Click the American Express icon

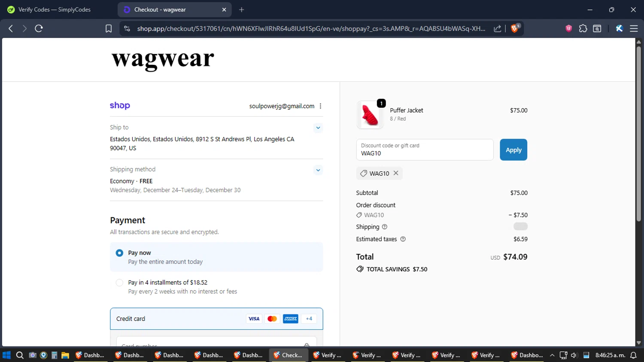[x=291, y=319]
